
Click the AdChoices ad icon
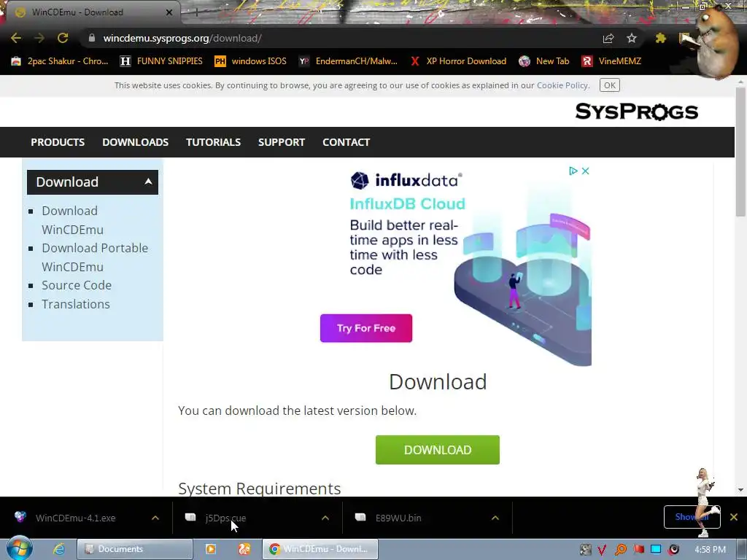coord(573,171)
